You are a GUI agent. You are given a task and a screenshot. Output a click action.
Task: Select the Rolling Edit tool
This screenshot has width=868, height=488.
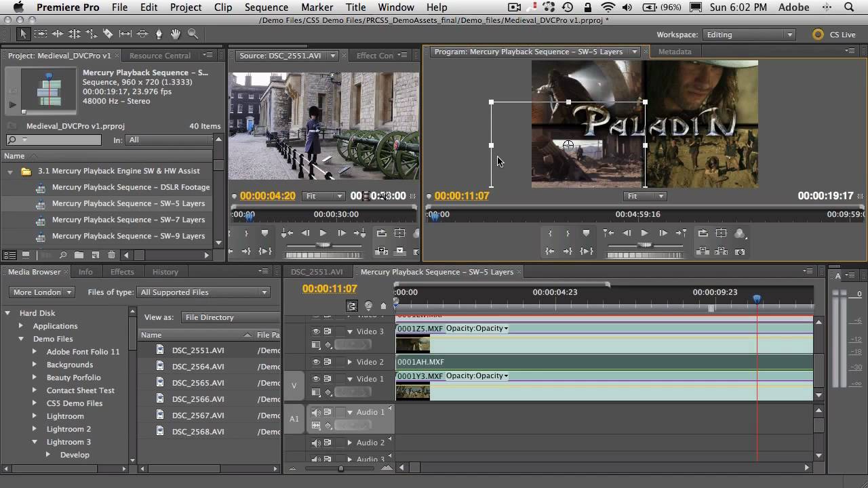(75, 34)
